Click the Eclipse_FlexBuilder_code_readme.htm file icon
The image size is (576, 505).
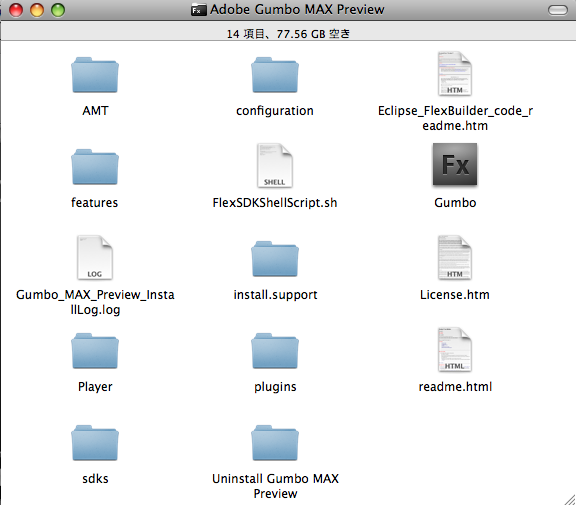(454, 73)
